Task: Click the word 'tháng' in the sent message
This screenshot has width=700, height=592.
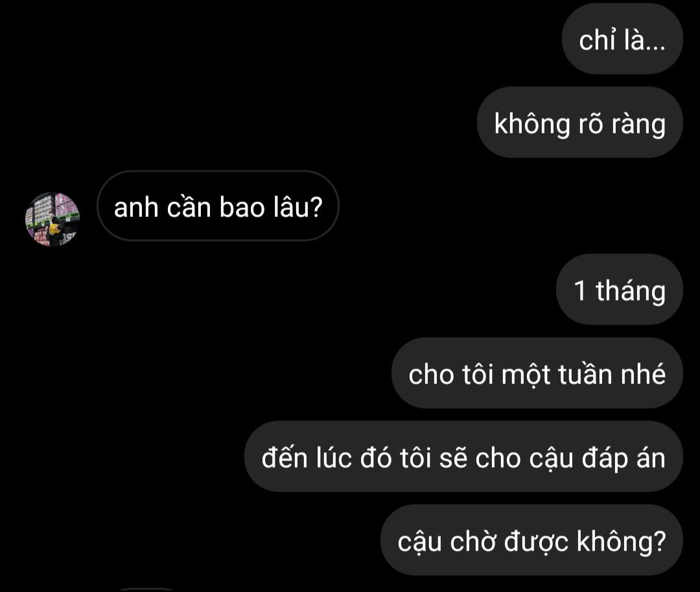Action: 631,291
